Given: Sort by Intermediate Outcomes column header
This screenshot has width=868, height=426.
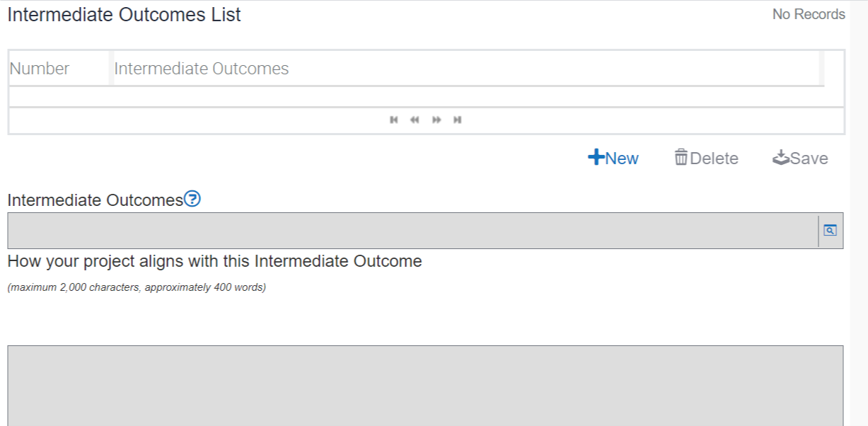Looking at the screenshot, I should pyautogui.click(x=202, y=69).
